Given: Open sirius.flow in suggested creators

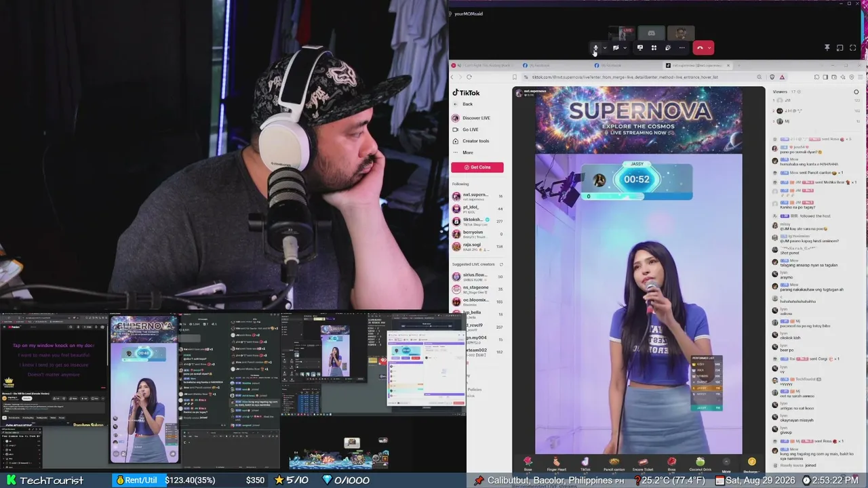Looking at the screenshot, I should coord(479,277).
